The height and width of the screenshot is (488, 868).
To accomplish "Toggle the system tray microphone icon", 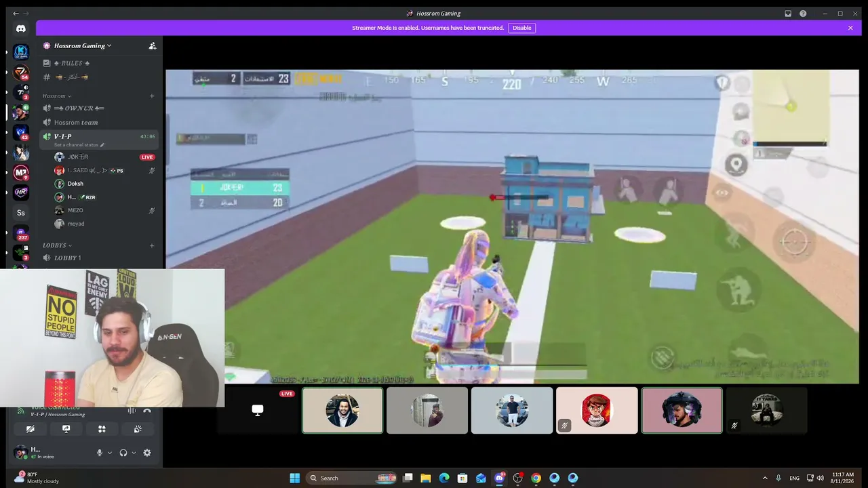I will [x=778, y=478].
